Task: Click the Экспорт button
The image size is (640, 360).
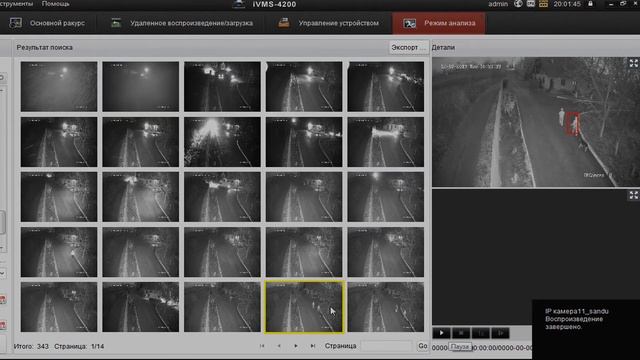Action: click(408, 47)
